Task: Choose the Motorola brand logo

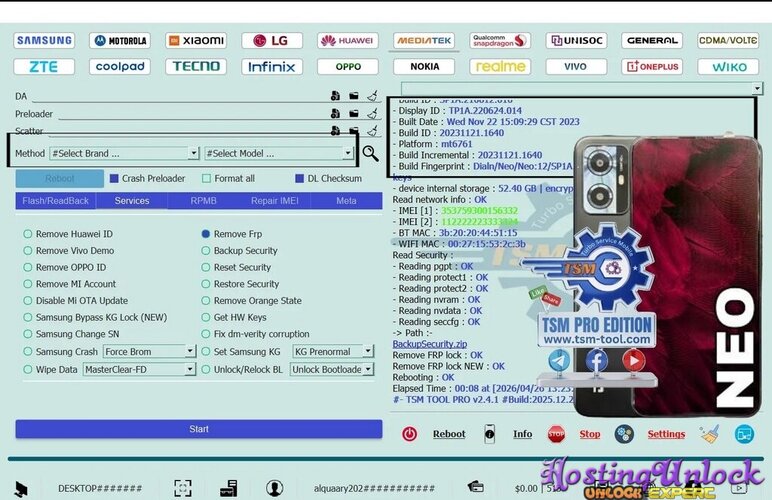Action: pos(120,40)
